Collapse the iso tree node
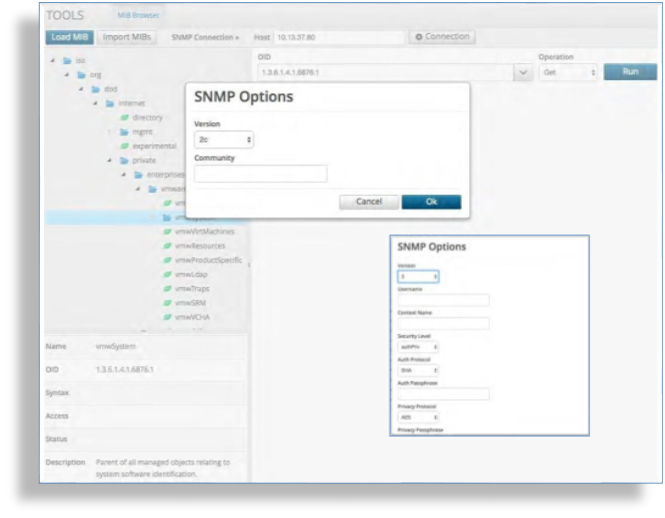The width and height of the screenshot is (665, 518). (x=53, y=61)
